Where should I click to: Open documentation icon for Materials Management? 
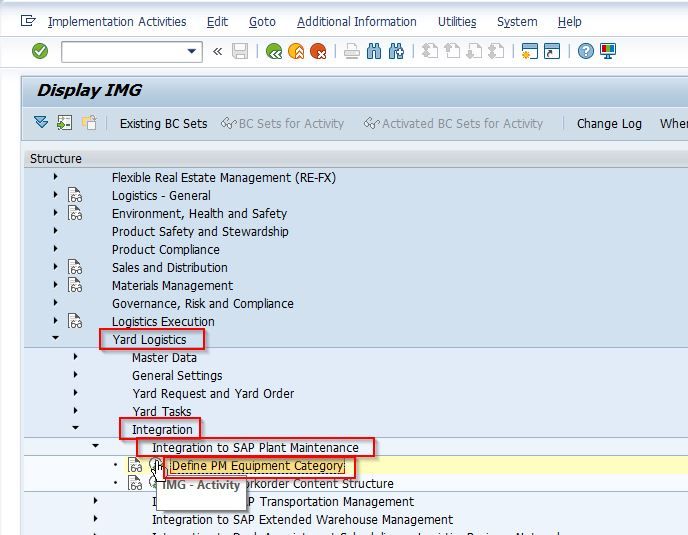click(x=75, y=285)
